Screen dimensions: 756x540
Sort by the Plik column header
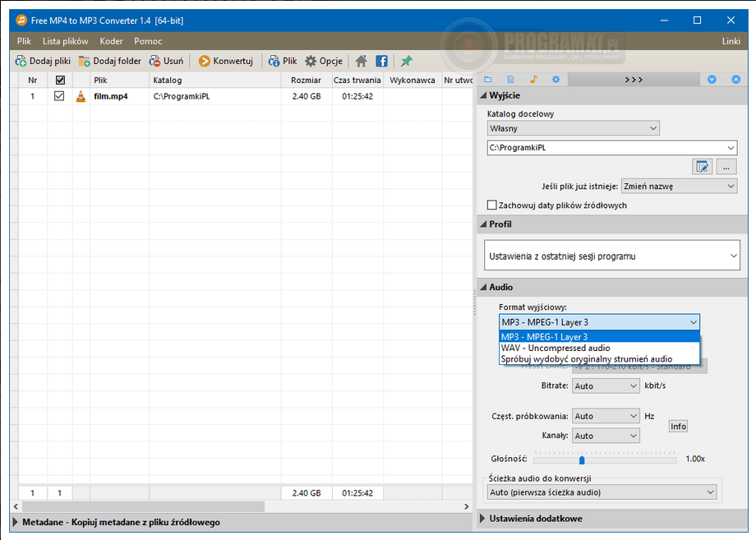click(x=119, y=80)
